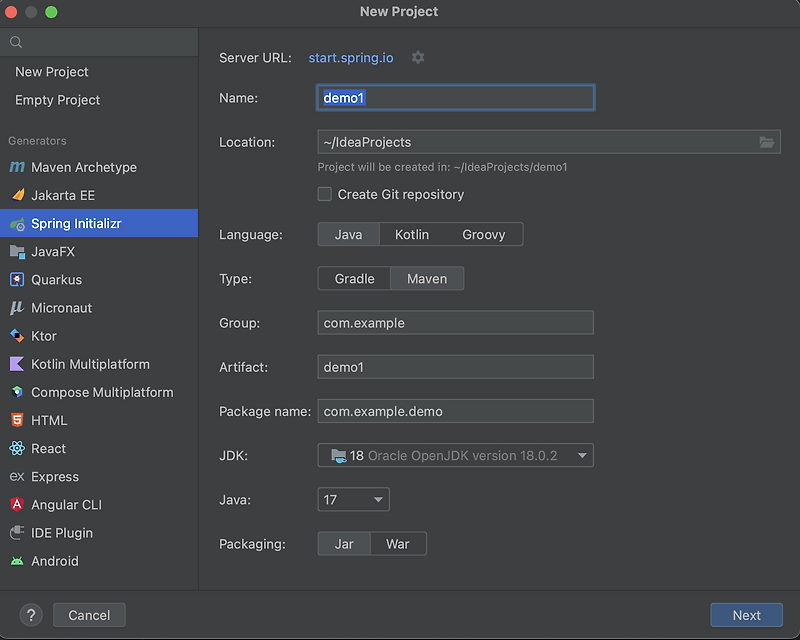Image resolution: width=800 pixels, height=640 pixels.
Task: Click the JavaFX generator icon
Action: (17, 252)
